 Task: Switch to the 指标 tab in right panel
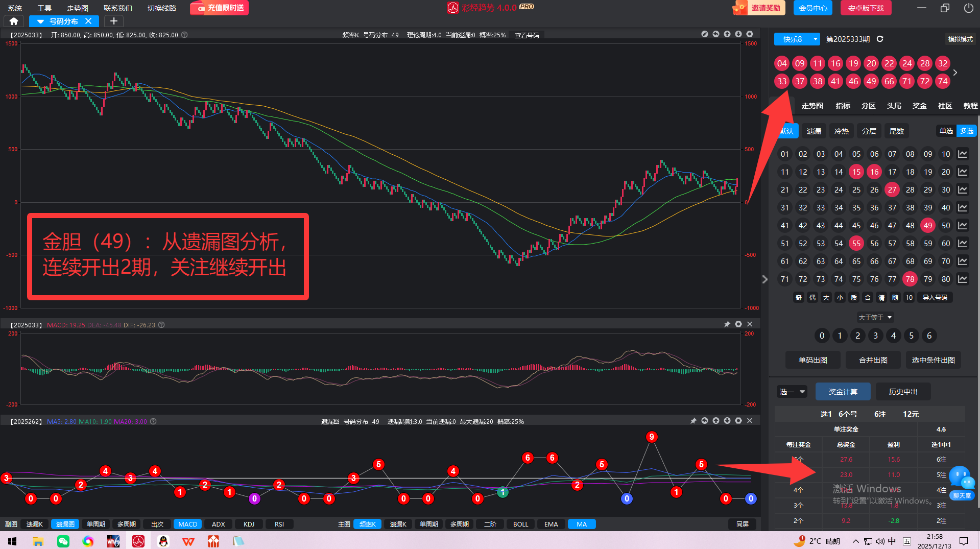tap(843, 106)
